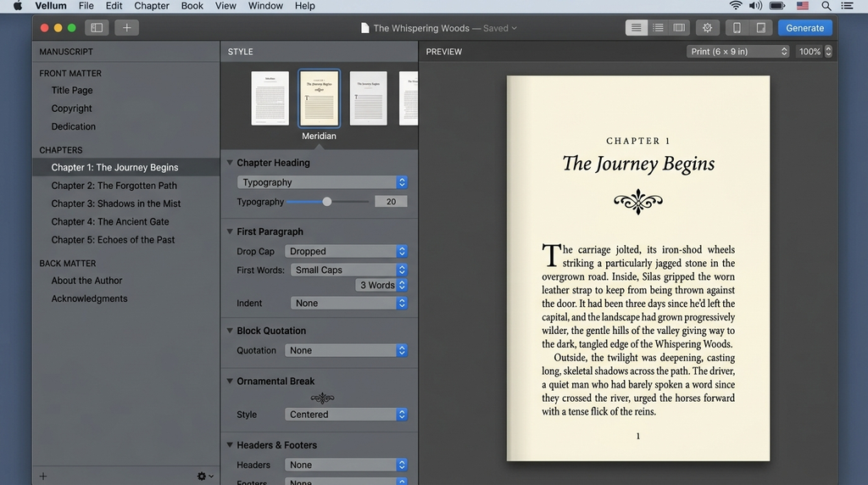Open the Headers dropdown
Image resolution: width=868 pixels, height=485 pixels.
[346, 465]
